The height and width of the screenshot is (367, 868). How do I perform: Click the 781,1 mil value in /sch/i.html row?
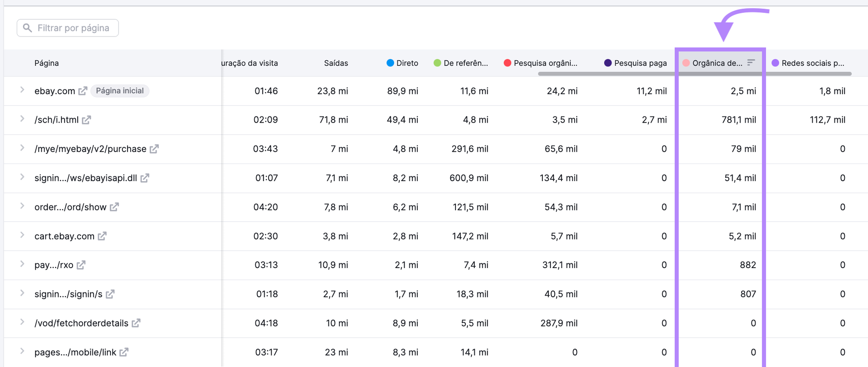[x=739, y=120]
